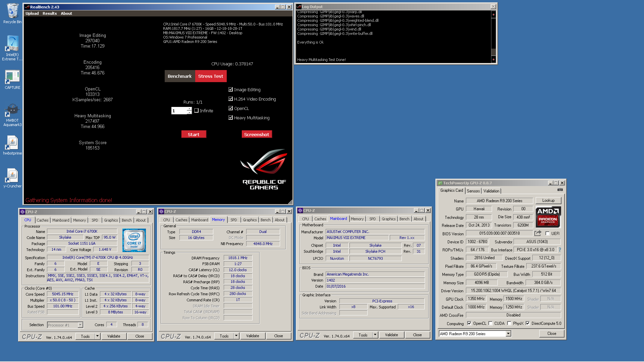Click the MAXIMUS VIII EXTREME model field
Screen dimensions: 644x362
pyautogui.click(x=357, y=238)
